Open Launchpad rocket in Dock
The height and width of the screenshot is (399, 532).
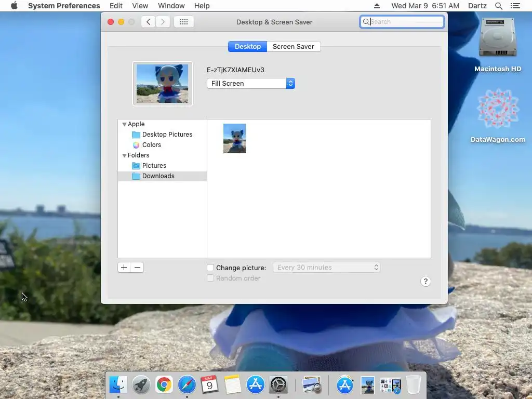(x=141, y=385)
